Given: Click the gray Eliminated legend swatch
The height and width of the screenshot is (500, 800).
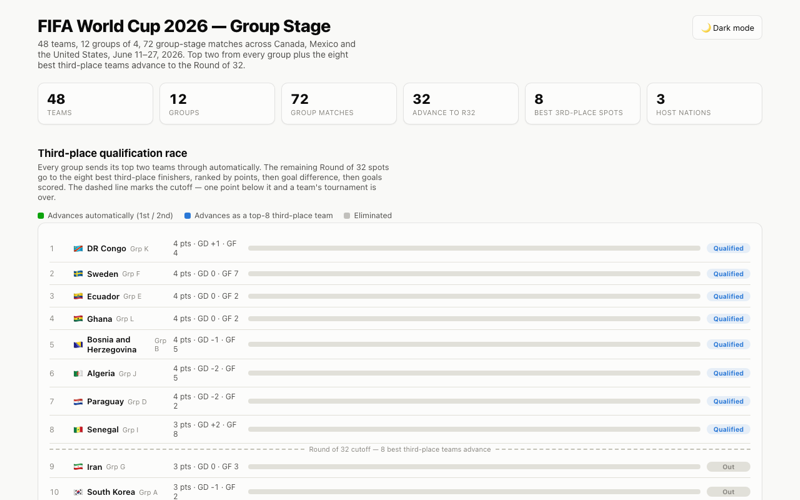Looking at the screenshot, I should (347, 216).
